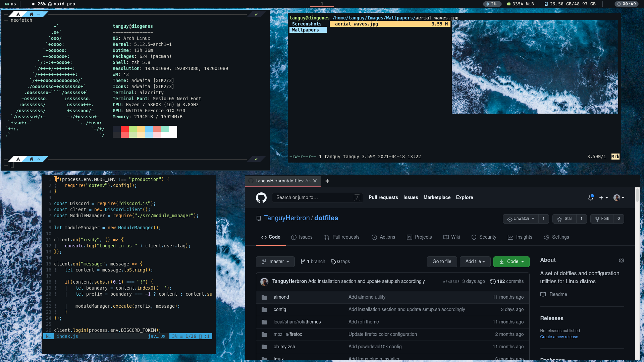The height and width of the screenshot is (362, 644).
Task: Switch to the repository Settings tab
Action: tap(556, 237)
